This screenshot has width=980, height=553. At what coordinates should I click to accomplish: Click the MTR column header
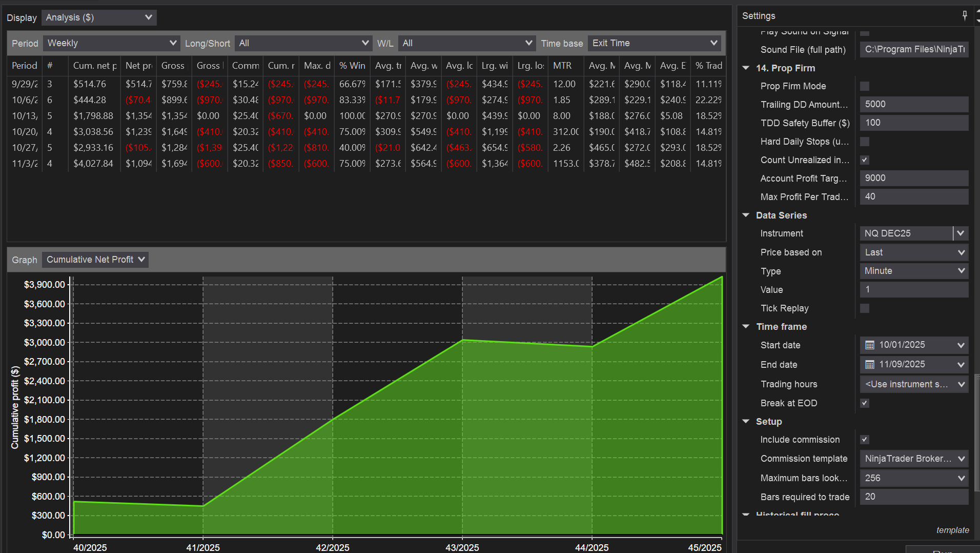click(x=562, y=66)
